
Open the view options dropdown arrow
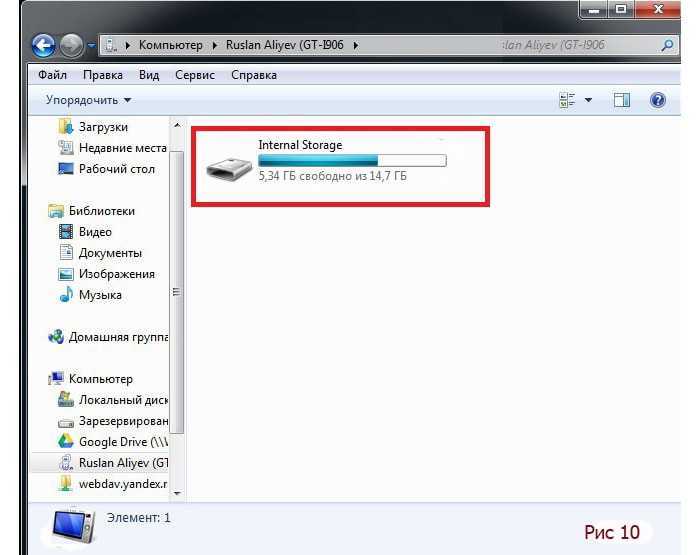(588, 100)
